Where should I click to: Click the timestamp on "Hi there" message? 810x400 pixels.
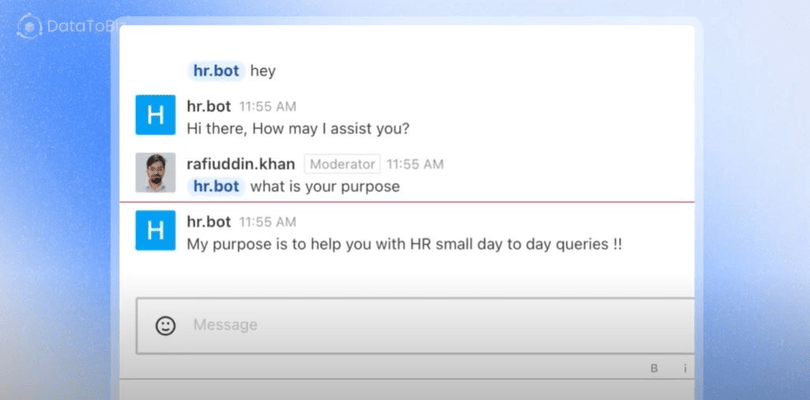(268, 107)
